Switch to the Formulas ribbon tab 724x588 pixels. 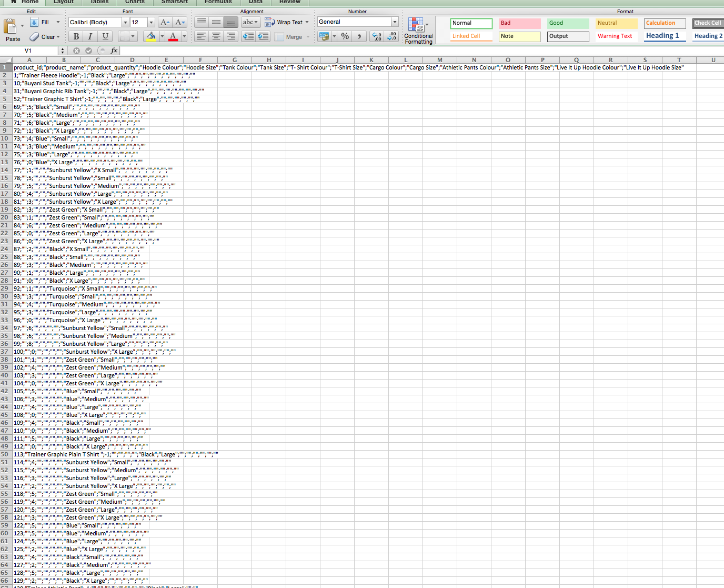tap(218, 2)
